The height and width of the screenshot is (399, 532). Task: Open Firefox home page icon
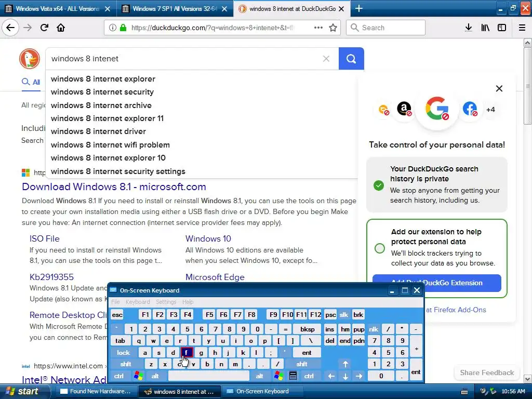pos(61,28)
